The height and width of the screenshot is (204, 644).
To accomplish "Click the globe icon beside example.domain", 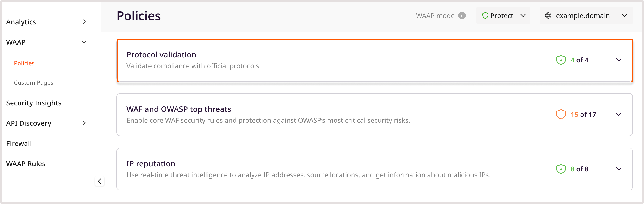I will click(548, 16).
